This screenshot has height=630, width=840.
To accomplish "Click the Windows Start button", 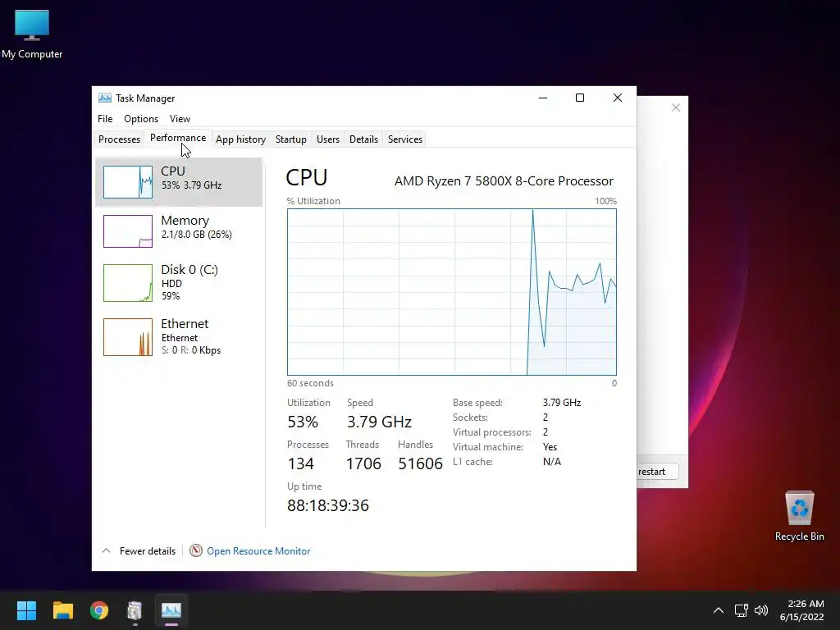I will [x=26, y=610].
